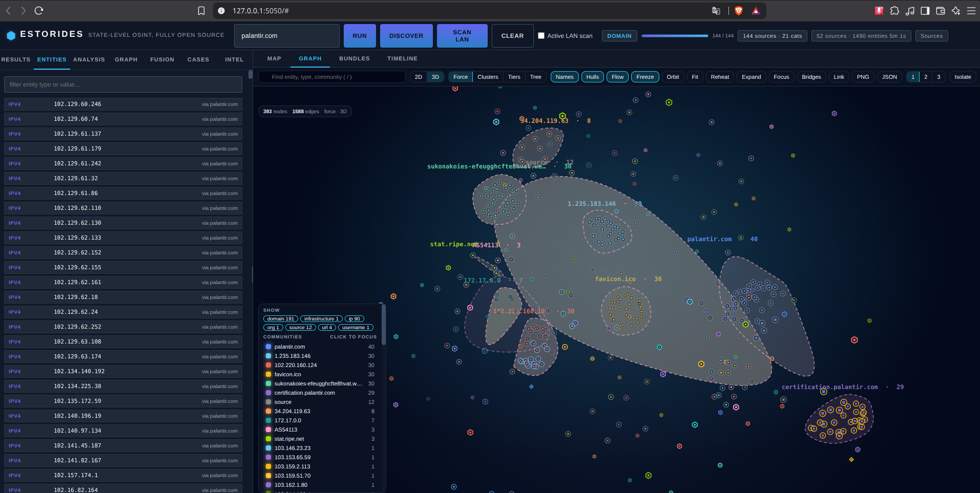Toggle domain 191 filter chip
Screen dimensions: 980x493
tap(281, 319)
